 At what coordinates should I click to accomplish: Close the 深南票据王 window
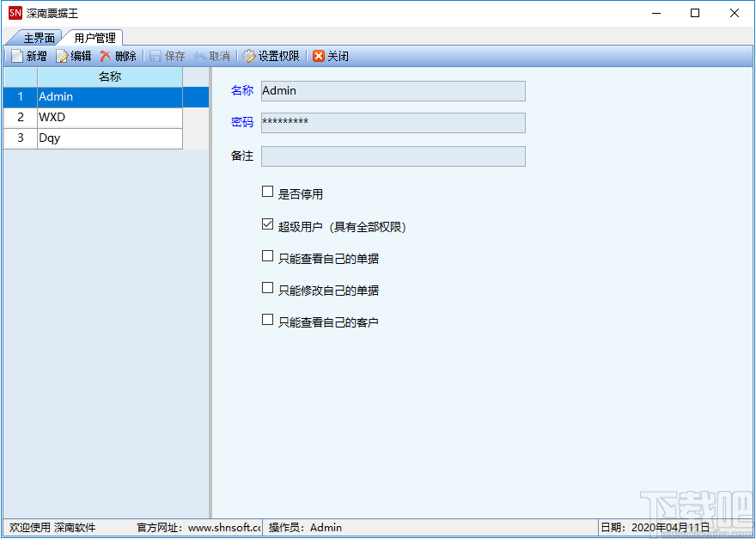pos(735,13)
